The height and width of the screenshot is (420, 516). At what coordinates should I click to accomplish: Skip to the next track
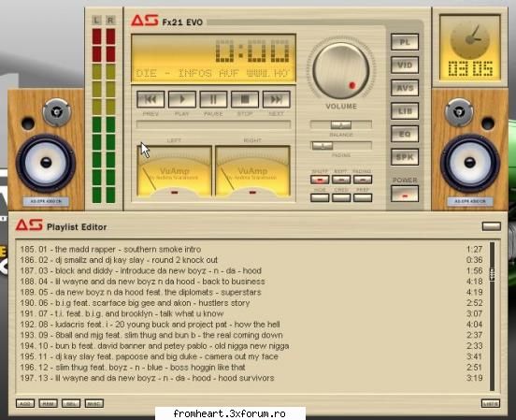(x=276, y=99)
